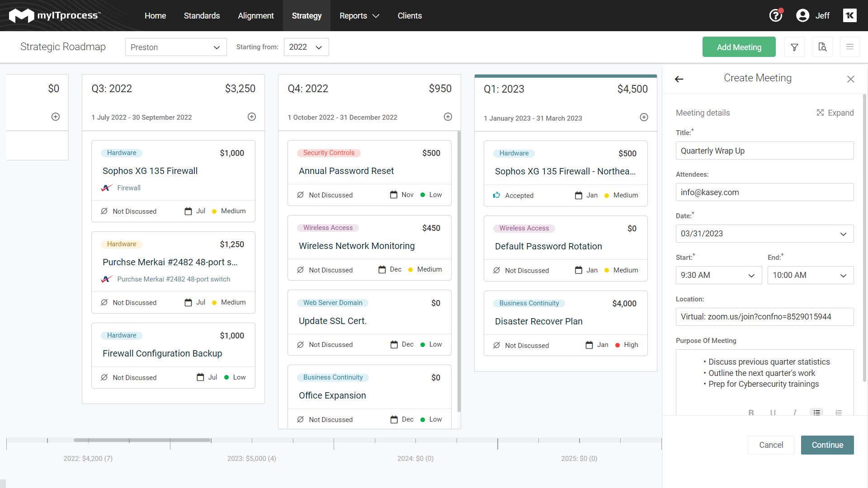Open the Wireless Network Monitoring card

pos(369,248)
